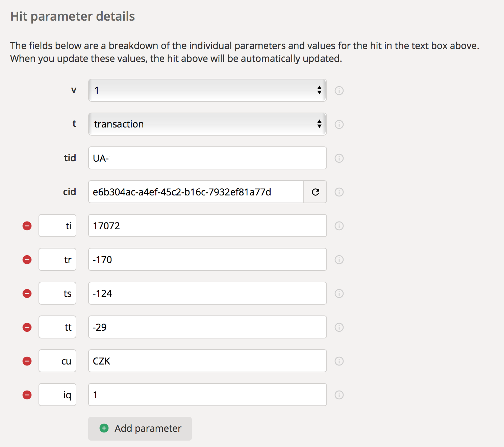Open info icon next to cid field

point(339,192)
